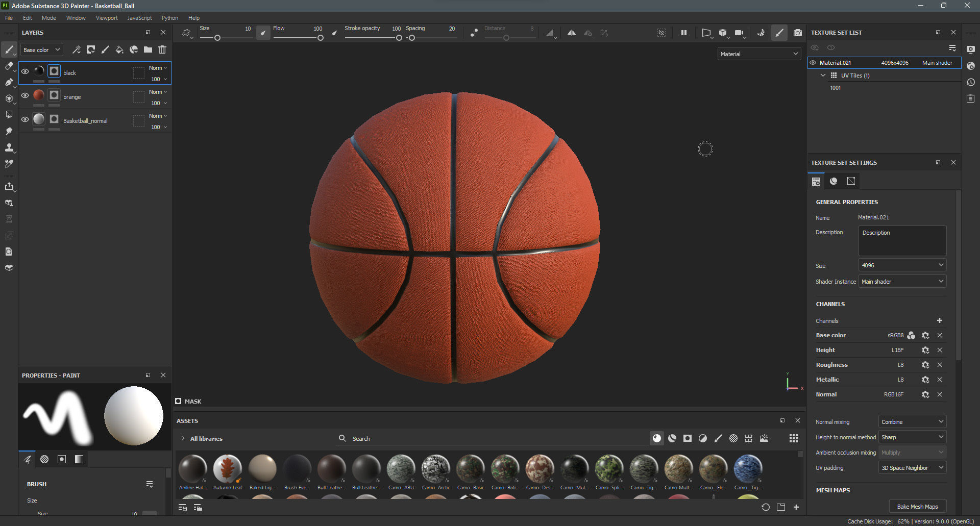Take a viewport screenshot with camera icon
This screenshot has width=980, height=526.
coord(798,33)
